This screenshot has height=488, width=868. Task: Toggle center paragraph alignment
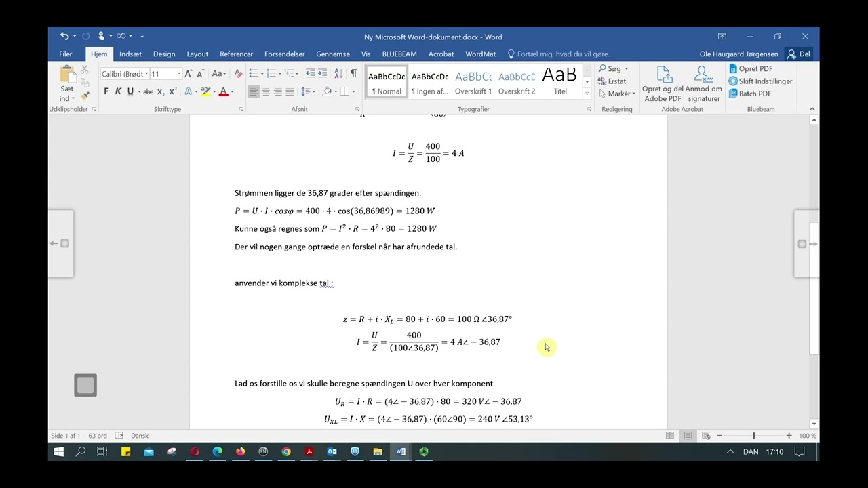(x=266, y=91)
